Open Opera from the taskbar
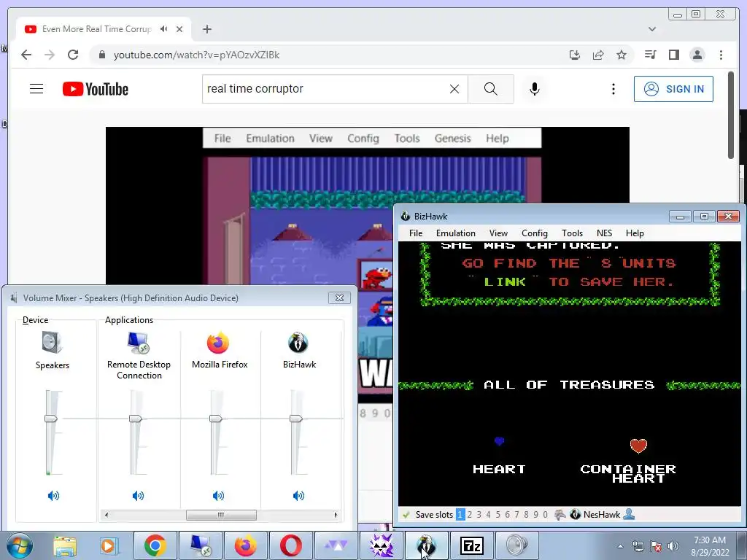The width and height of the screenshot is (747, 560). (290, 545)
